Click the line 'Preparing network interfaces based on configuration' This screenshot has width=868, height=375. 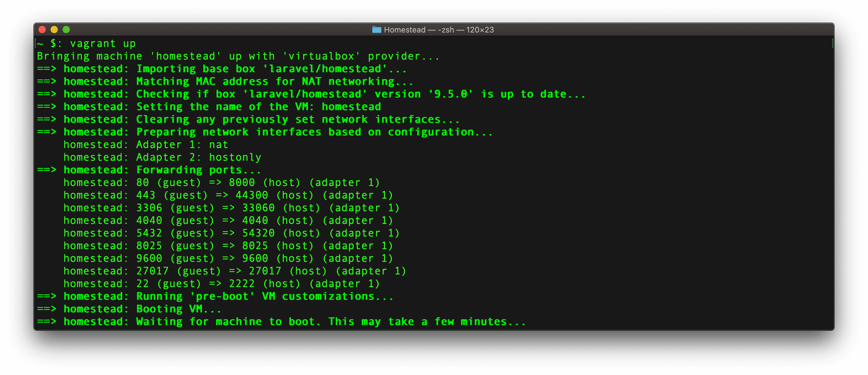pyautogui.click(x=265, y=132)
